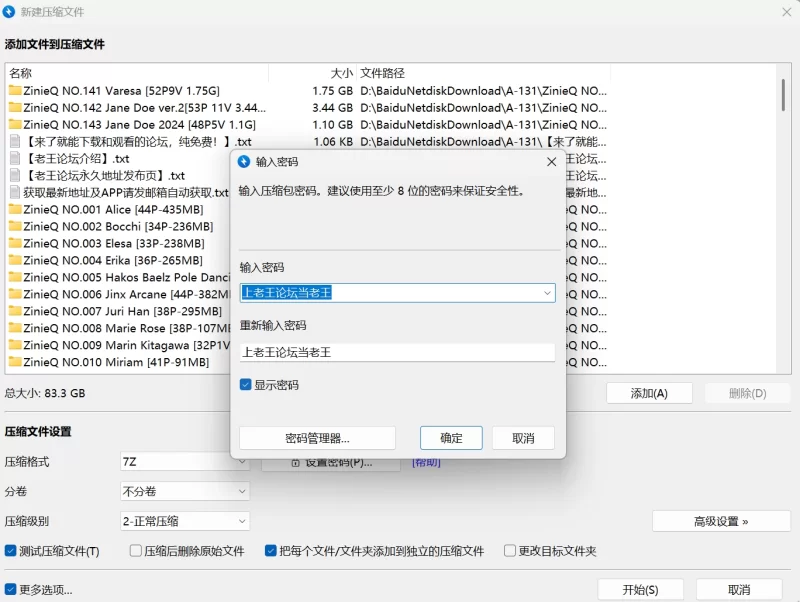Viewport: 800px width, 602px height.
Task: Click the folder icon of ZinieQ NO.001 Alice
Action: pos(15,209)
